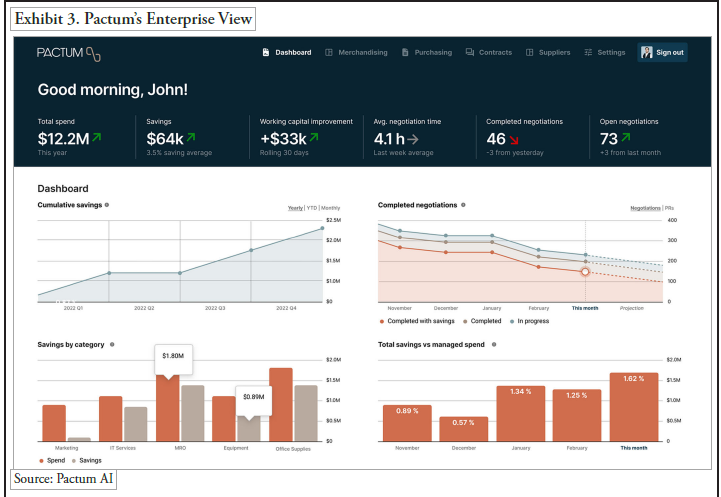Click 2022 Q3 axis label

coord(215,308)
